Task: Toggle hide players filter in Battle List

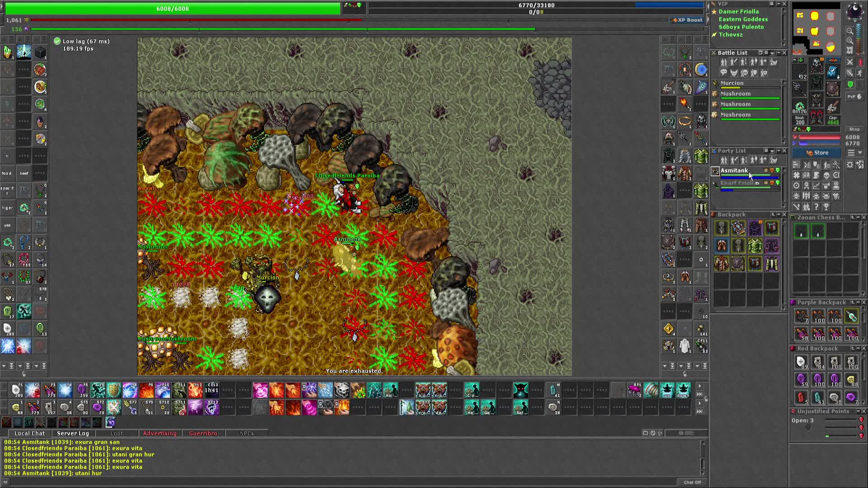Action: click(723, 62)
